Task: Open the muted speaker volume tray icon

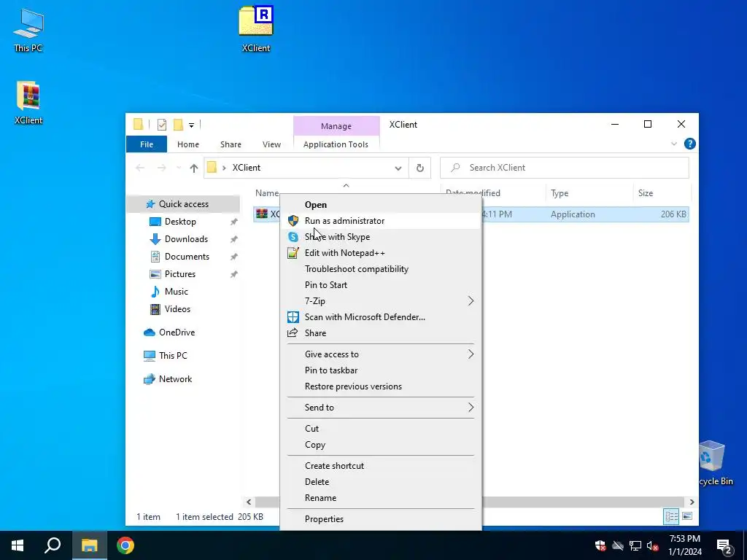Action: [x=653, y=545]
